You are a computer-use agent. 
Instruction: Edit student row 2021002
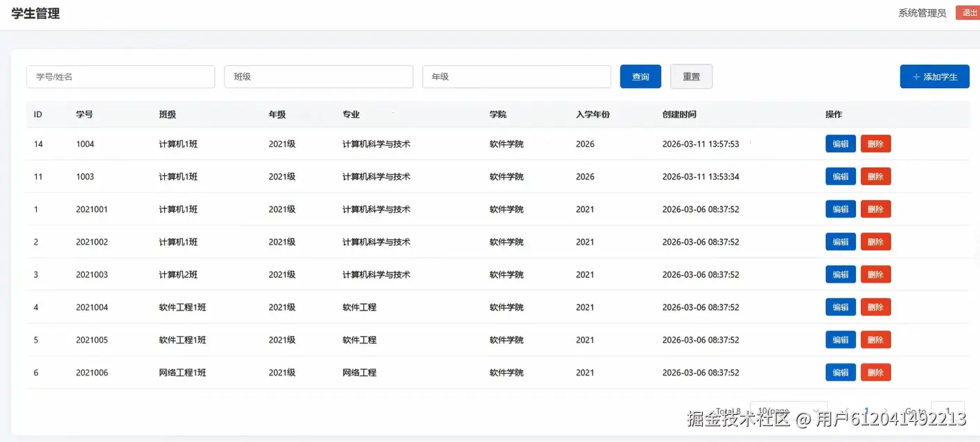coord(841,242)
